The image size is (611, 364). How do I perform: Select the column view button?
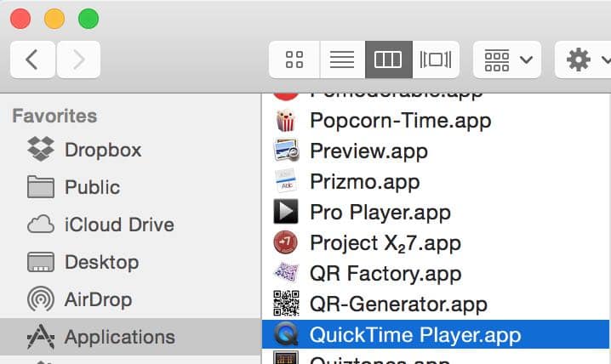coord(389,60)
